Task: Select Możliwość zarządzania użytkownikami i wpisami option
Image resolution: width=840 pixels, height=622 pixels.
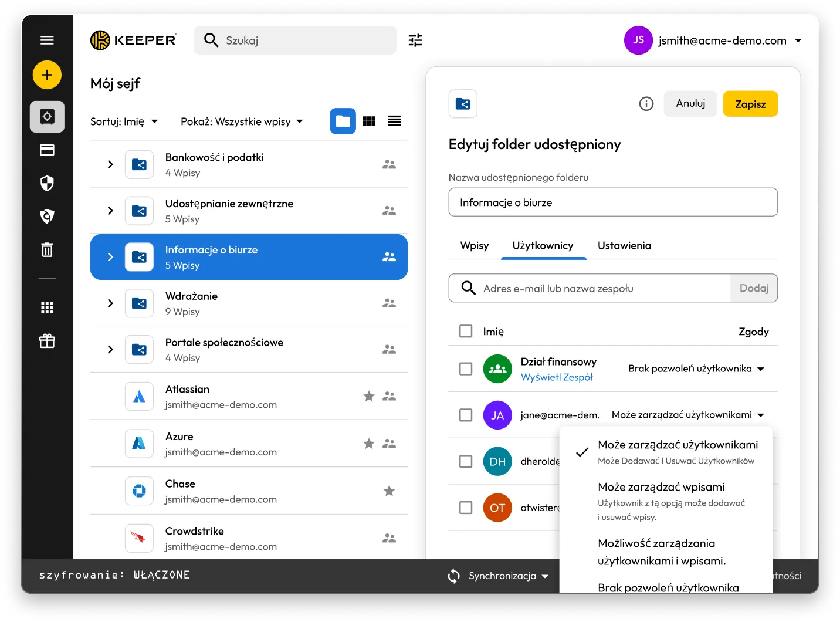Action: [666, 552]
